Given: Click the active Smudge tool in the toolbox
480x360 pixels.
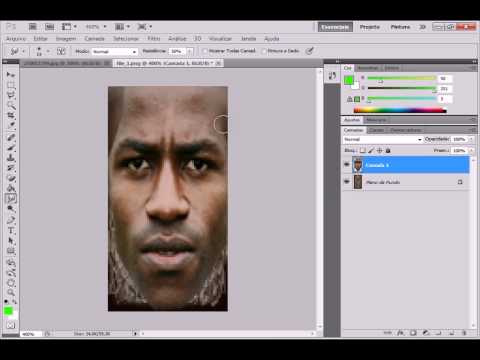Looking at the screenshot, I should click(x=11, y=199).
